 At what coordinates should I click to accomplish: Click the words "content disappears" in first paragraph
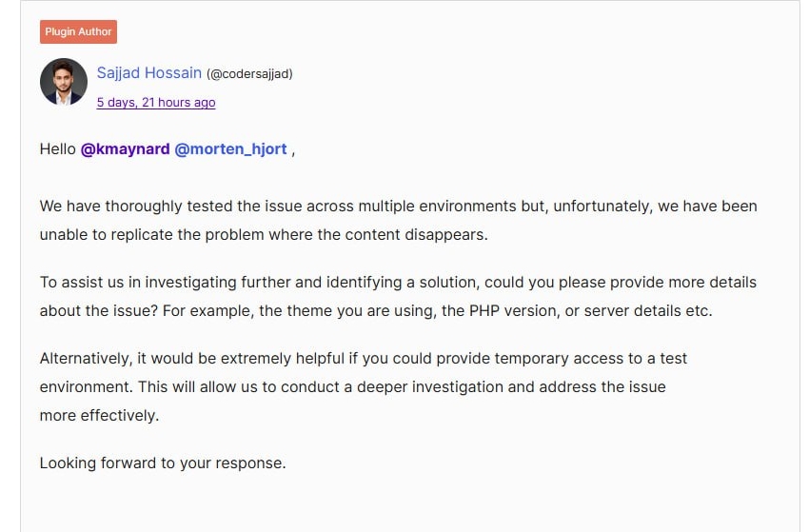coord(415,234)
